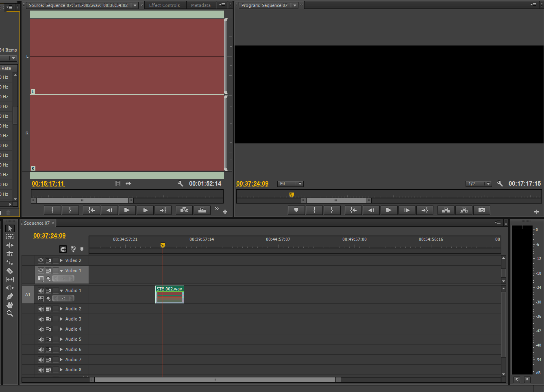
Task: Open the timeline panel flyout menu
Action: click(x=498, y=223)
